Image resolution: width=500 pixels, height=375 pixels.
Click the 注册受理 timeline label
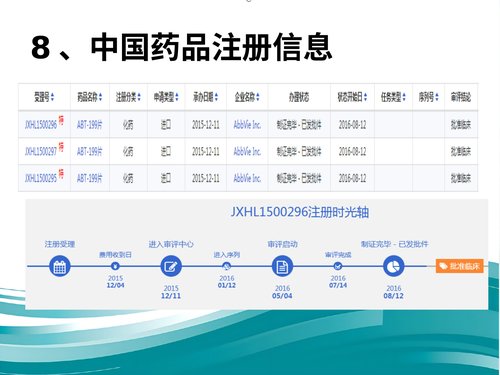[60, 244]
